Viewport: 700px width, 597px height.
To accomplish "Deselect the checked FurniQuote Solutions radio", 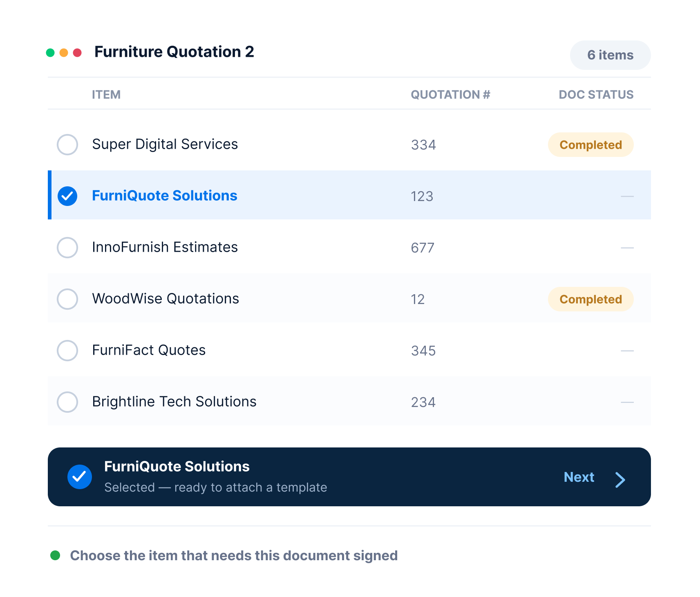I will [67, 196].
